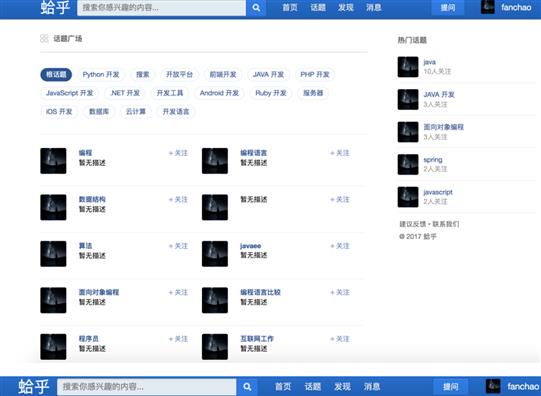Click the topic square grid icon
This screenshot has height=396, width=541.
(44, 38)
